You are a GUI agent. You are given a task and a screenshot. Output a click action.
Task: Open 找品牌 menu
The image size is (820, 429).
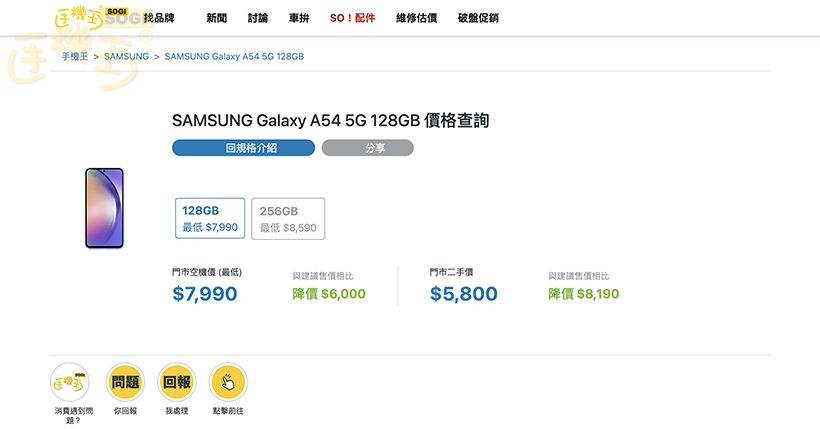click(159, 18)
